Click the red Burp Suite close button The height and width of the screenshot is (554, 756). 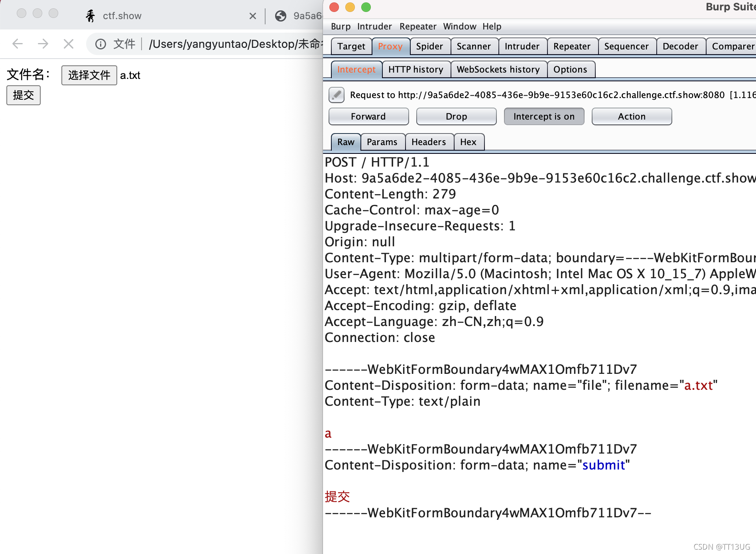click(x=334, y=7)
